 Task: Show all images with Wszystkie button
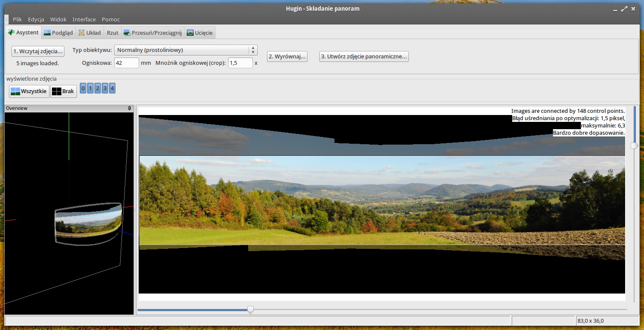[x=29, y=91]
